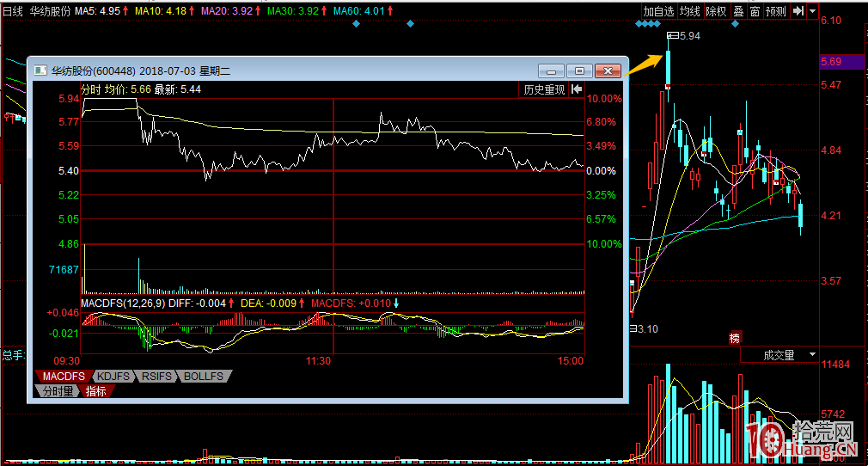Toggle the 均线 moving averages button
Image resolution: width=868 pixels, height=466 pixels.
point(690,11)
